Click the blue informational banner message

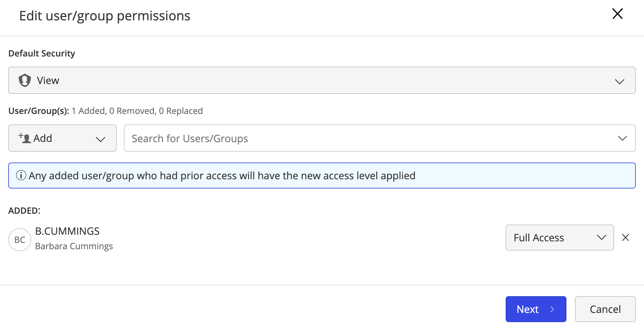(x=222, y=175)
